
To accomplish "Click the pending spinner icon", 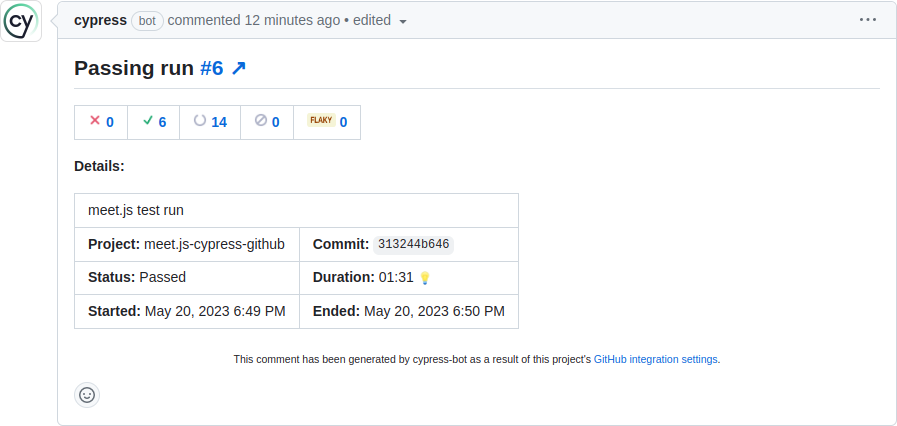I will [x=200, y=120].
